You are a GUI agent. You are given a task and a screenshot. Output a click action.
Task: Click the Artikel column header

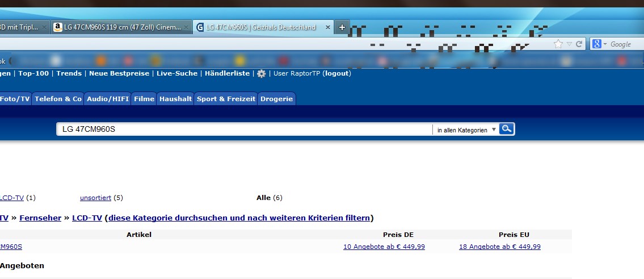click(139, 235)
